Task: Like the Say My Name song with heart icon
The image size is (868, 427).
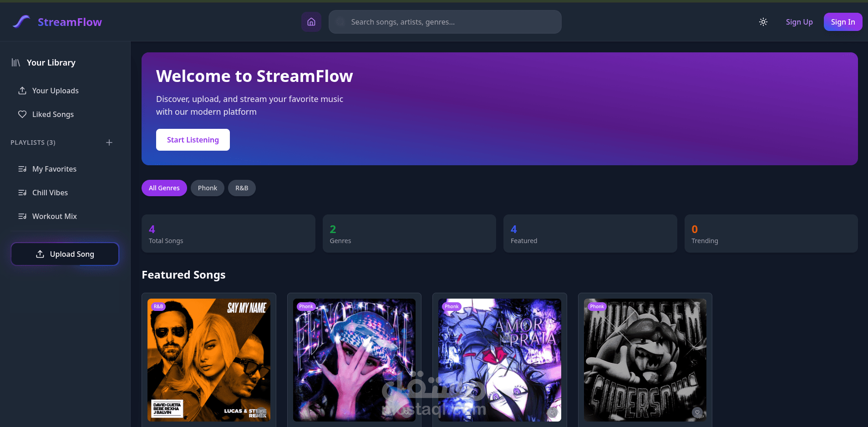Action: (x=261, y=412)
